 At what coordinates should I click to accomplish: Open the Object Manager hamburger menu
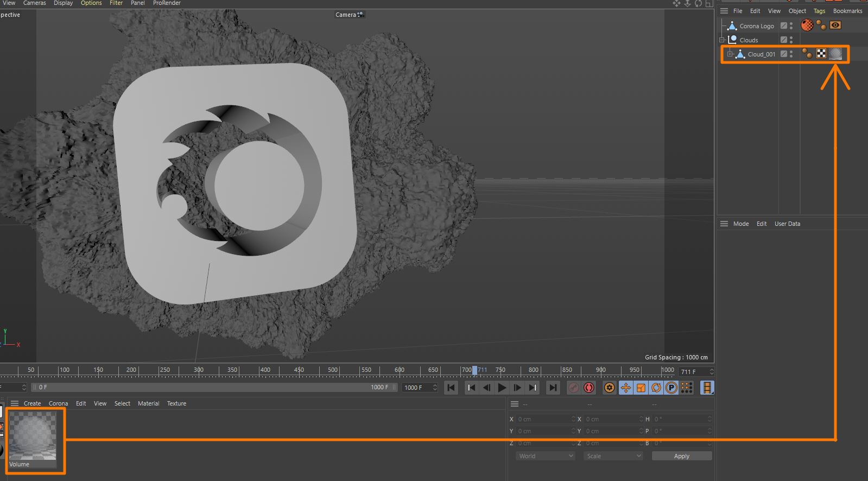click(724, 11)
